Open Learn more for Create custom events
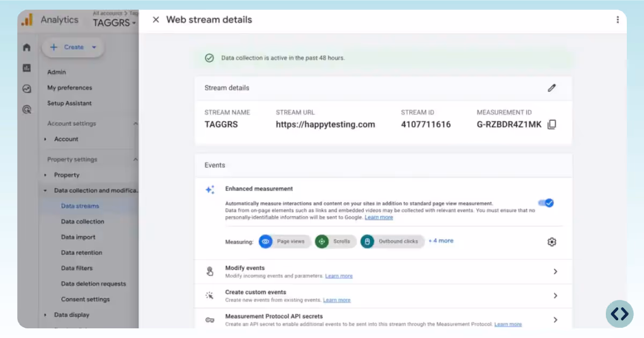The height and width of the screenshot is (338, 644). coord(337,300)
